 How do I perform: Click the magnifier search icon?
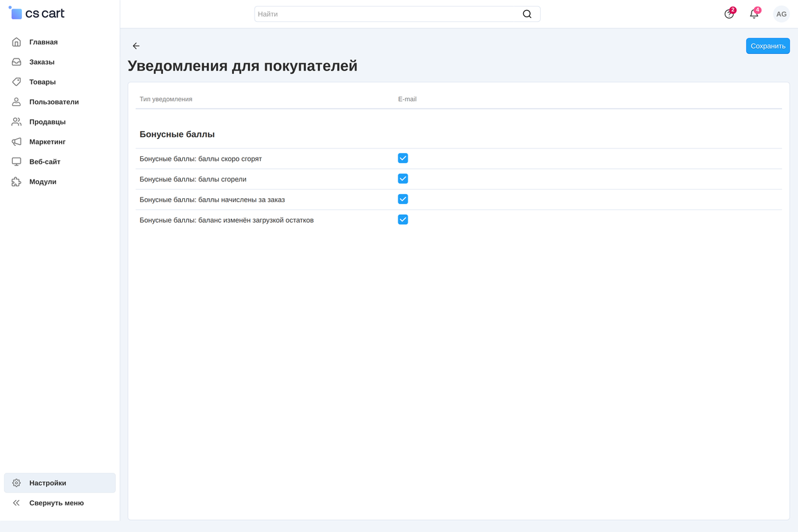click(527, 14)
